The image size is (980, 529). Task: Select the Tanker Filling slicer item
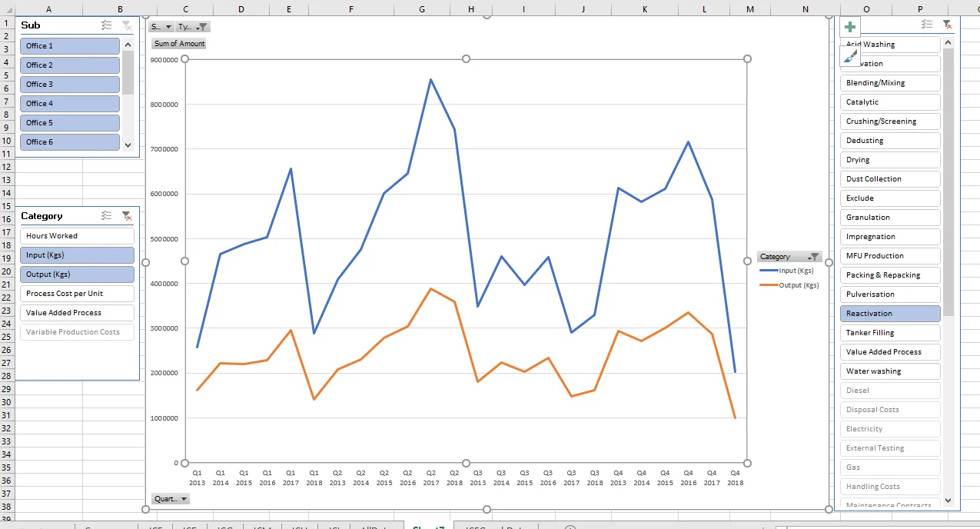[x=890, y=333]
